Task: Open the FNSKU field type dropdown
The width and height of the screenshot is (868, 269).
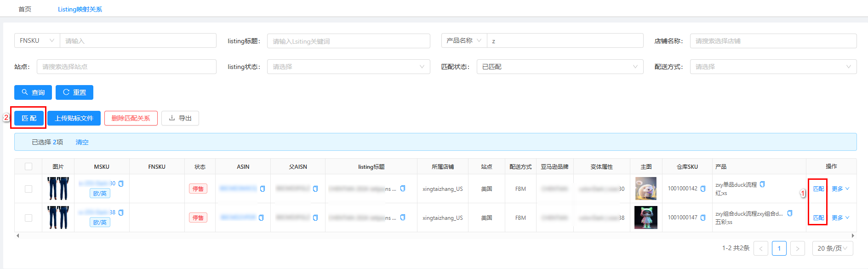Action: (37, 40)
